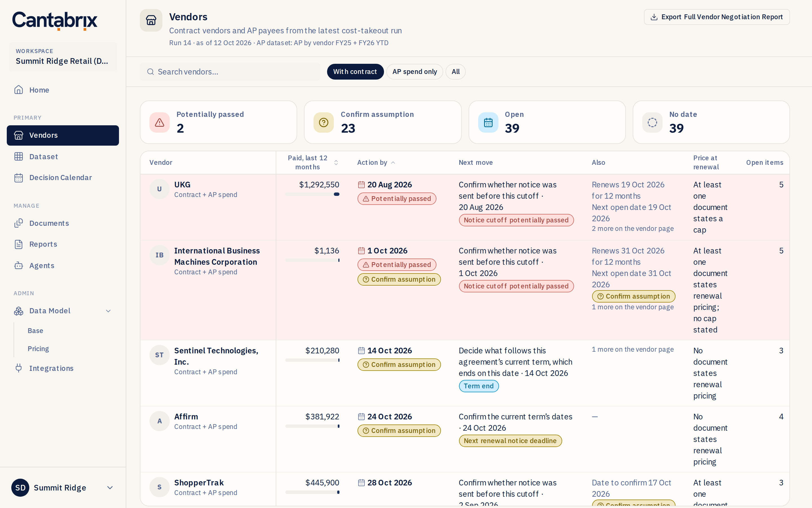This screenshot has height=508, width=812.
Task: Click the Decision Calendar icon in sidebar
Action: coord(18,178)
